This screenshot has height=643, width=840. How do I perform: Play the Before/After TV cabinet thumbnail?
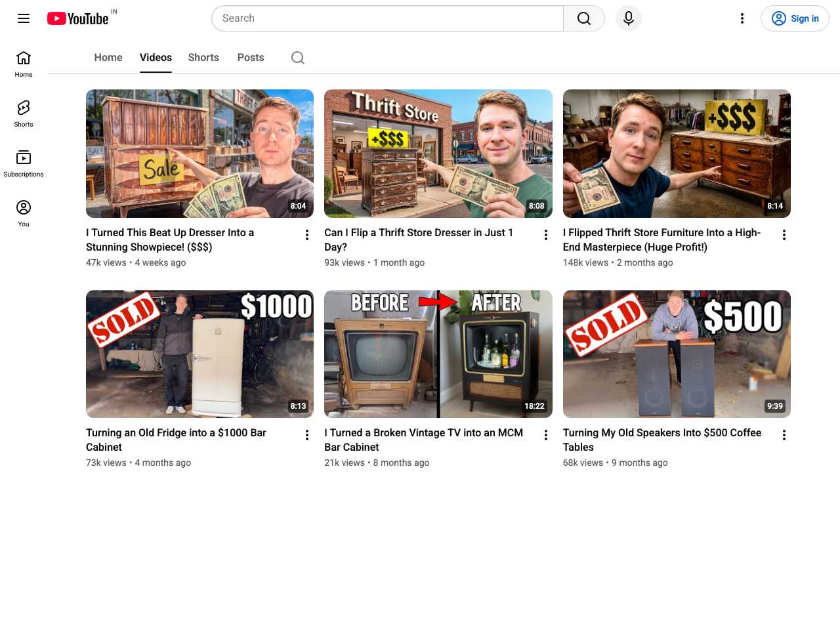(438, 354)
